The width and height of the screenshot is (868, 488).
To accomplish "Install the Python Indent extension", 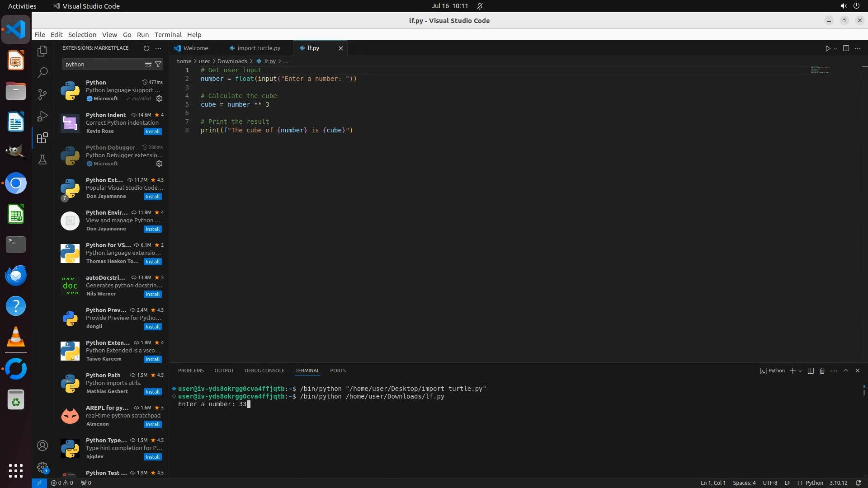I will [x=152, y=131].
